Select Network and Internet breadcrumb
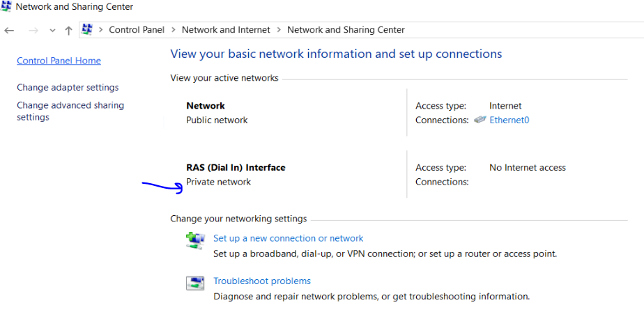 pyautogui.click(x=226, y=30)
